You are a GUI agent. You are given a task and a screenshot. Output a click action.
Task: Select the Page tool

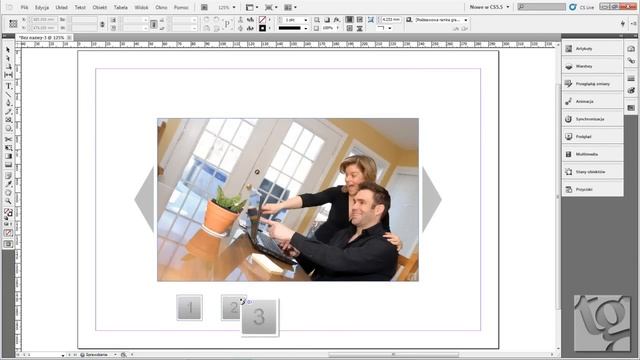click(x=8, y=67)
